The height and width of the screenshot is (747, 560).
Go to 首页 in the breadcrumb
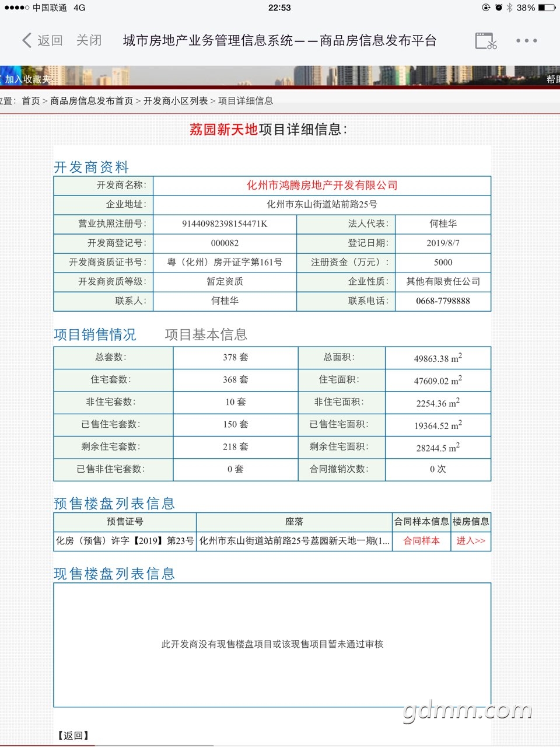(x=31, y=101)
